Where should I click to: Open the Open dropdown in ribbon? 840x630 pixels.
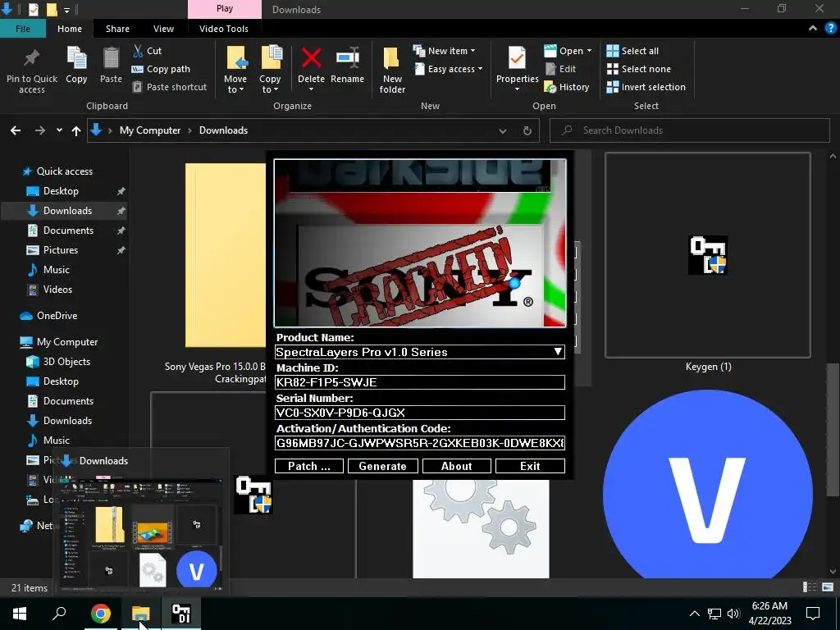(568, 51)
